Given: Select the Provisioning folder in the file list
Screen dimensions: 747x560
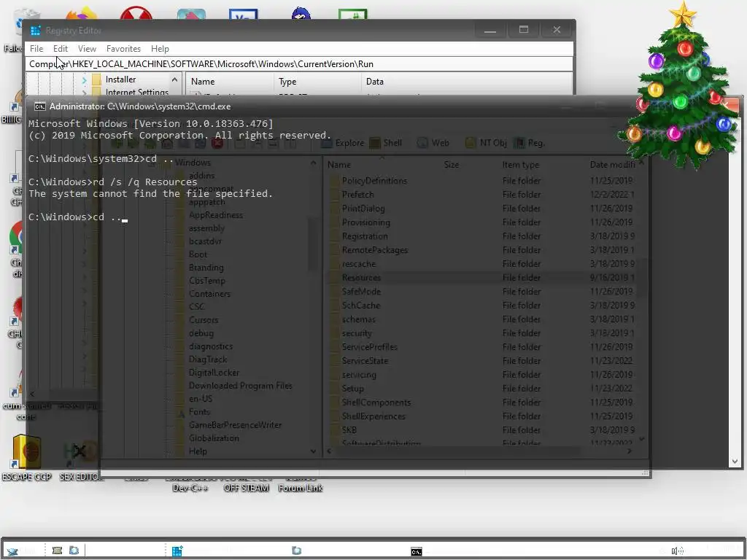Looking at the screenshot, I should pyautogui.click(x=366, y=222).
